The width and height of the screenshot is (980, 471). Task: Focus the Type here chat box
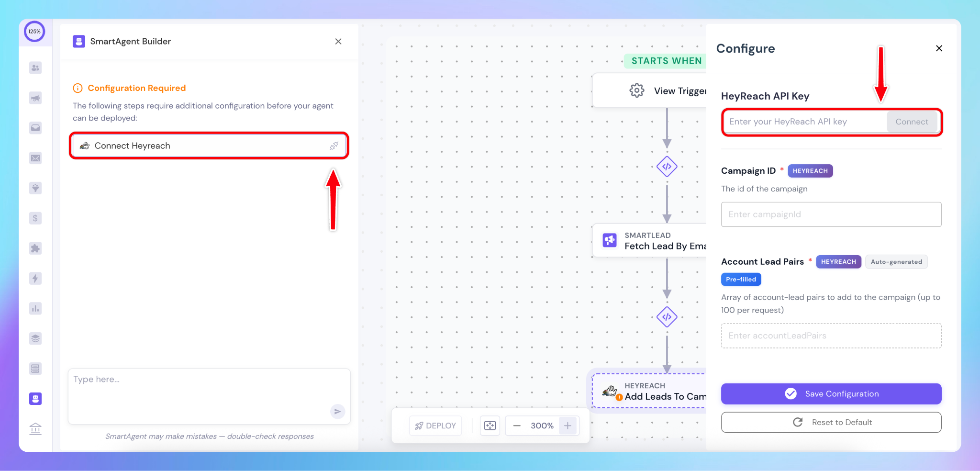(209, 396)
